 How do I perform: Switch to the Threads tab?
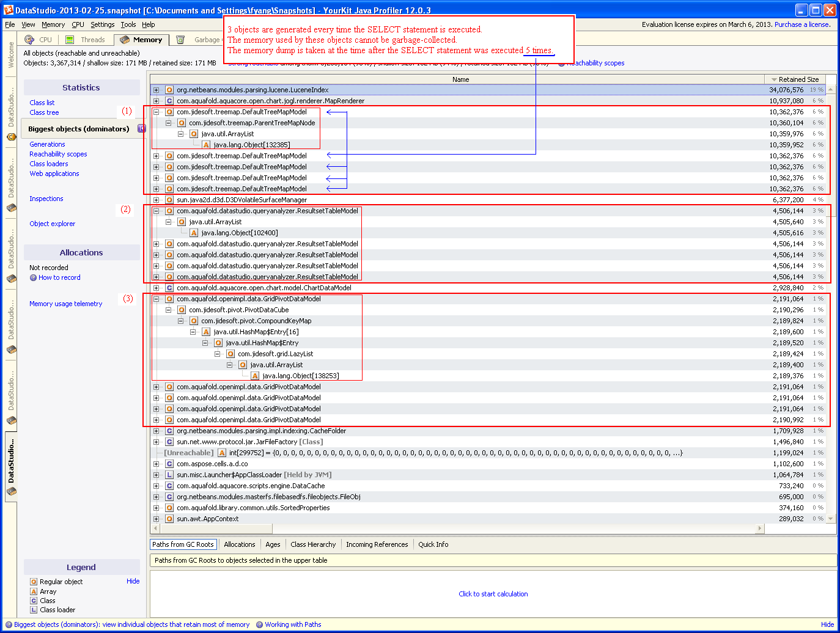click(86, 40)
